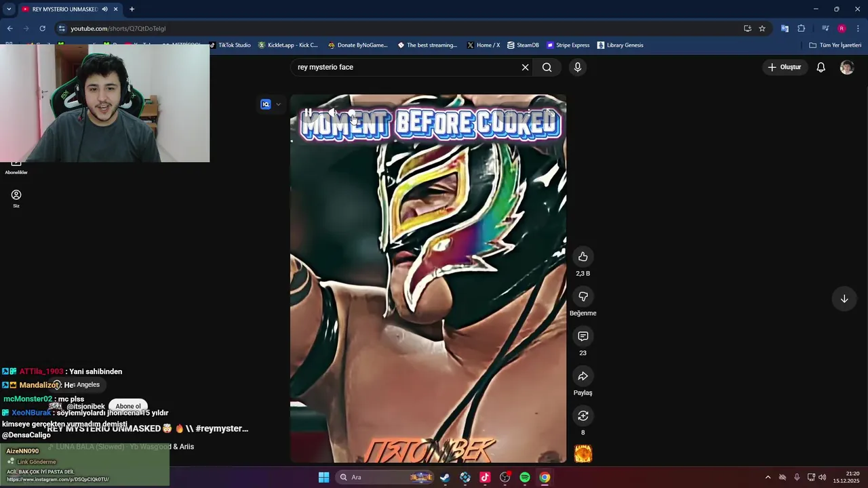This screenshot has width=868, height=488.
Task: Reload the current page
Action: (x=42, y=28)
